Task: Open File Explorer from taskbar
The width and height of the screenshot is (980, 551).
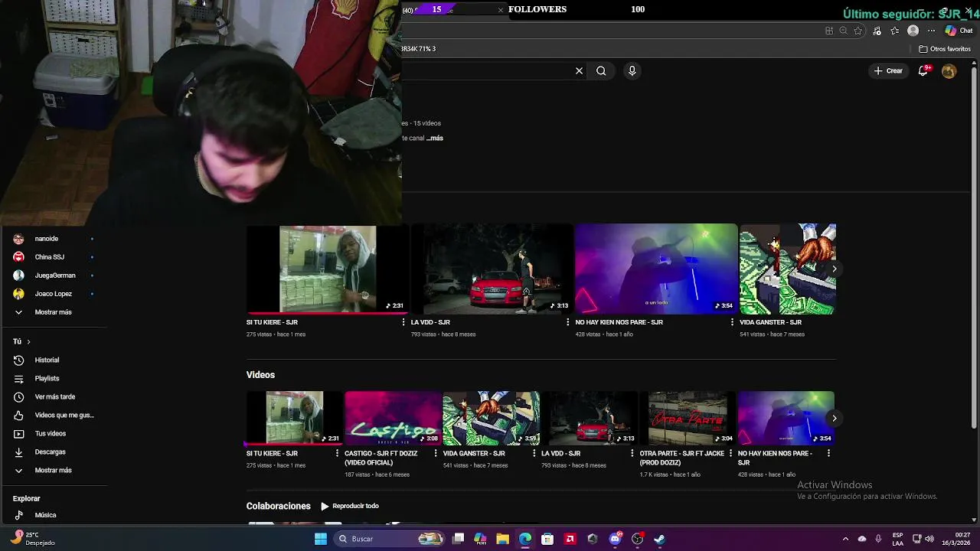Action: (x=502, y=539)
